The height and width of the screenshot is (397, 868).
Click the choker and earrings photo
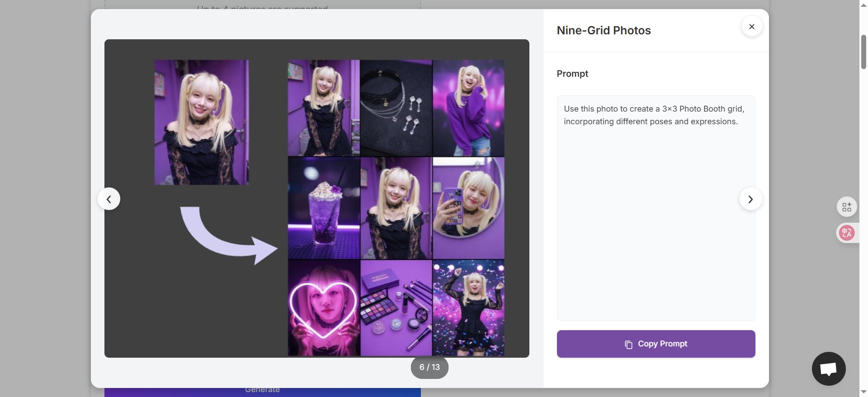pos(396,108)
